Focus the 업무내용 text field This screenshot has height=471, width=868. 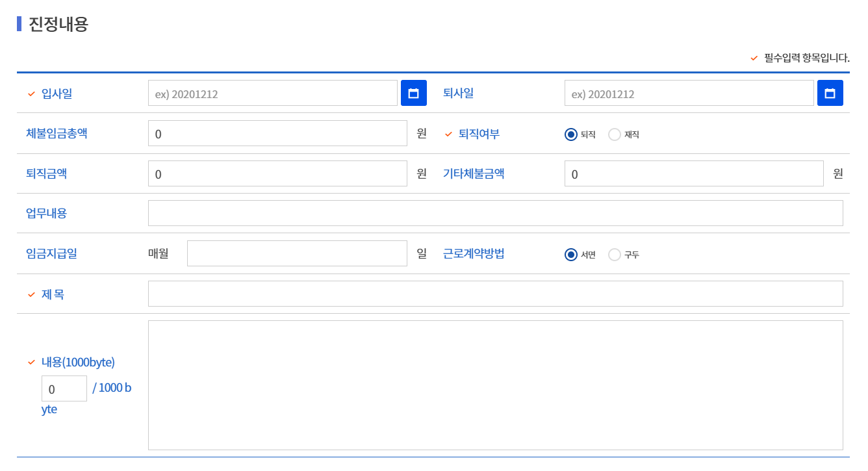(496, 213)
